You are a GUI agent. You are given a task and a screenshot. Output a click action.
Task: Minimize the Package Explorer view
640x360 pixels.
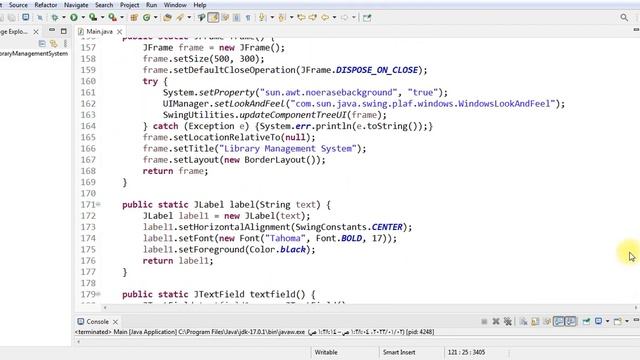pos(52,30)
